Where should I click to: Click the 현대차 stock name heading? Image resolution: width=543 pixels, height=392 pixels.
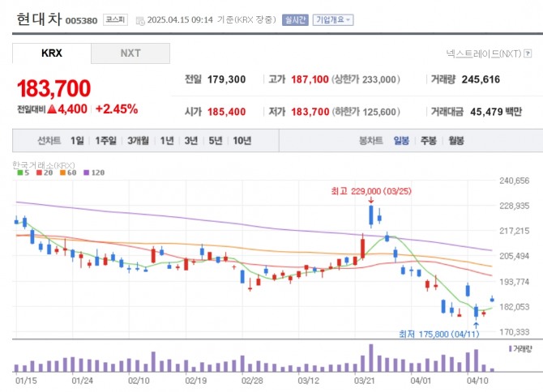tap(39, 19)
